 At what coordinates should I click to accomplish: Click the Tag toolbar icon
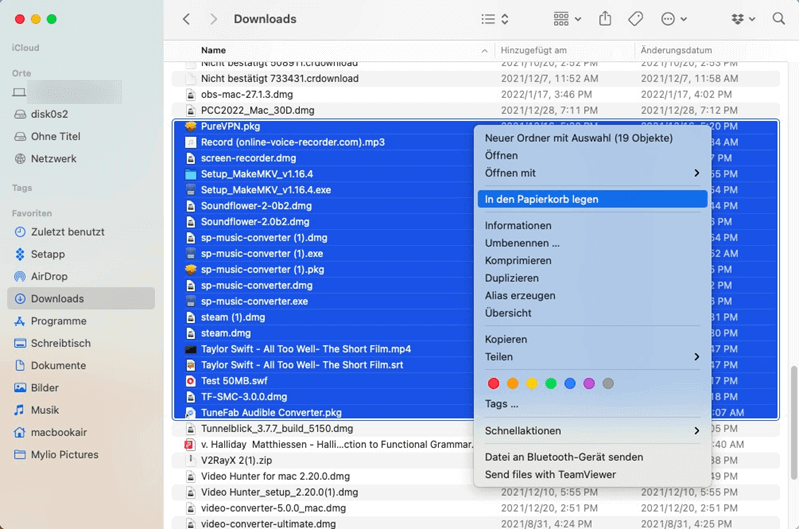point(635,19)
